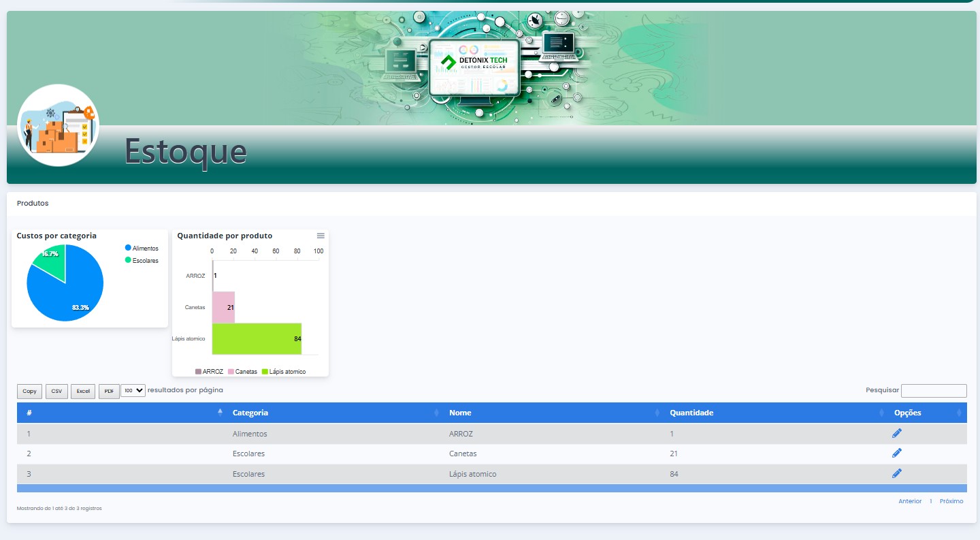The height and width of the screenshot is (540, 980).
Task: Go to Próximo page
Action: click(951, 501)
